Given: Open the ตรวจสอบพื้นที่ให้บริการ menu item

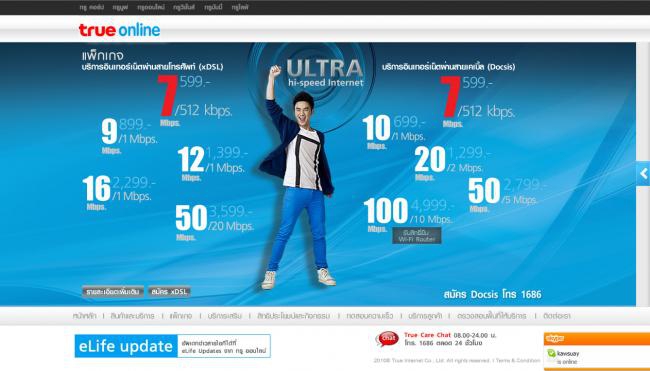Looking at the screenshot, I should (x=492, y=316).
